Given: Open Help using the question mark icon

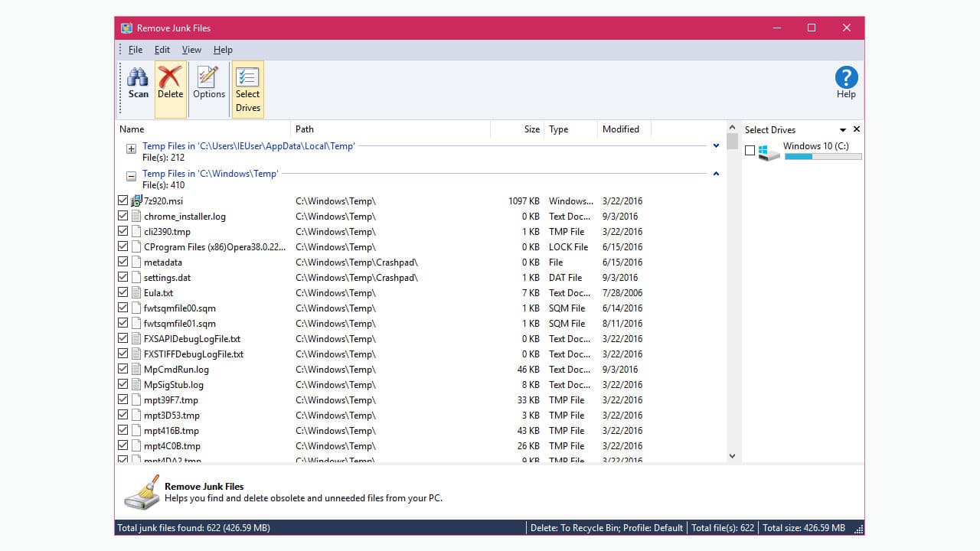Looking at the screenshot, I should (x=846, y=77).
